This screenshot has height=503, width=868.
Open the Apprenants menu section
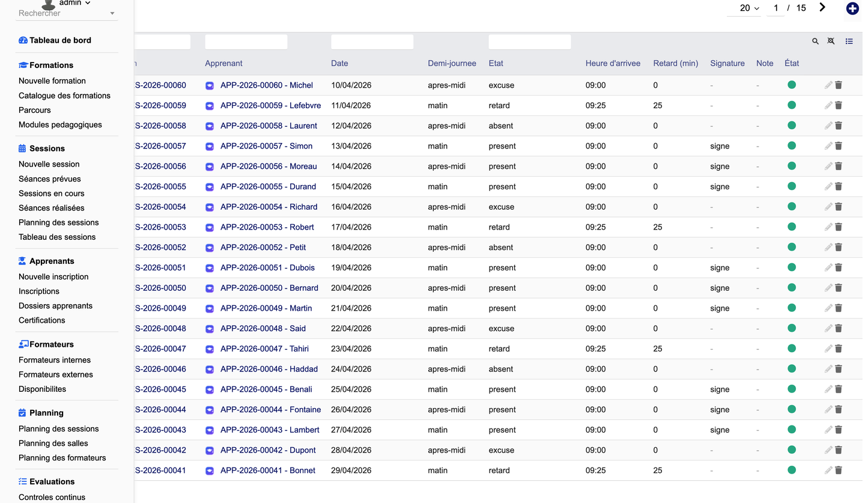[52, 261]
